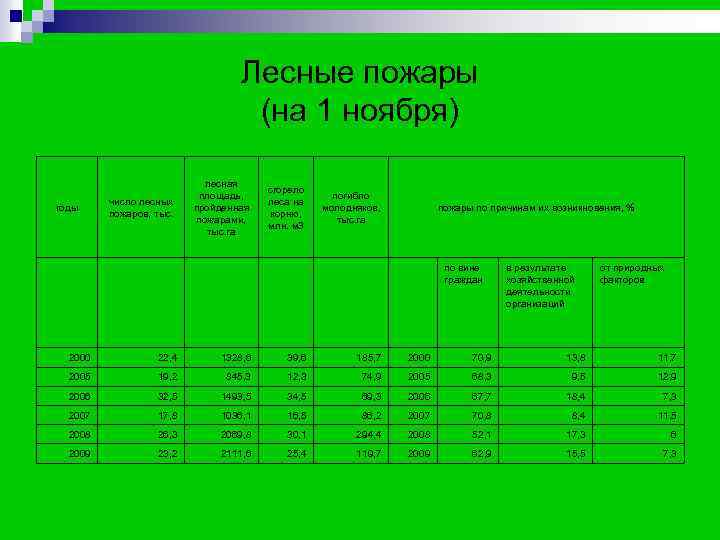720x540 pixels.
Task: Click the slide title 'Лесные пожары'
Action: (x=359, y=73)
